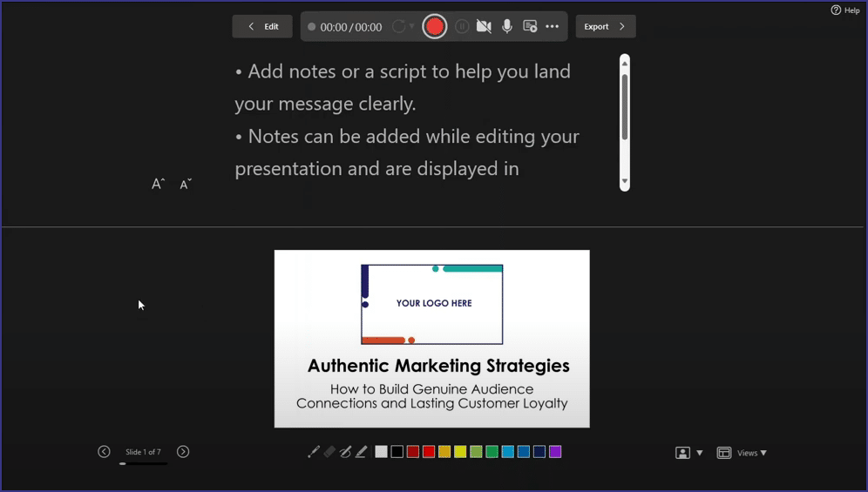
Task: Click the slide preview thumbnail
Action: 431,339
